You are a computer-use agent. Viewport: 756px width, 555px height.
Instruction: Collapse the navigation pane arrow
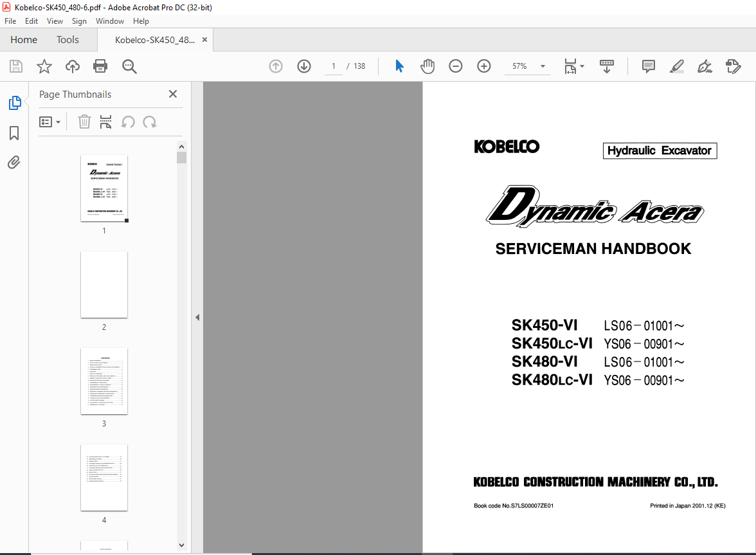(197, 317)
